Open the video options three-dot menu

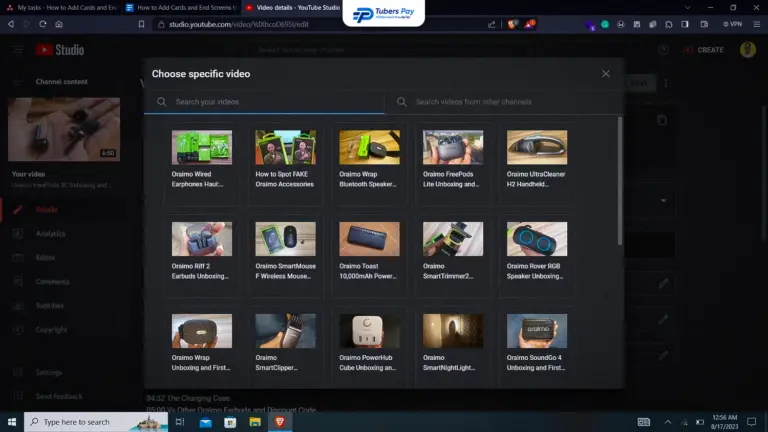(x=666, y=83)
